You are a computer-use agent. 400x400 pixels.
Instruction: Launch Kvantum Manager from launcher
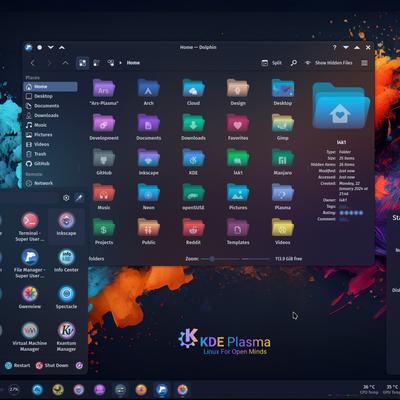pos(66,336)
